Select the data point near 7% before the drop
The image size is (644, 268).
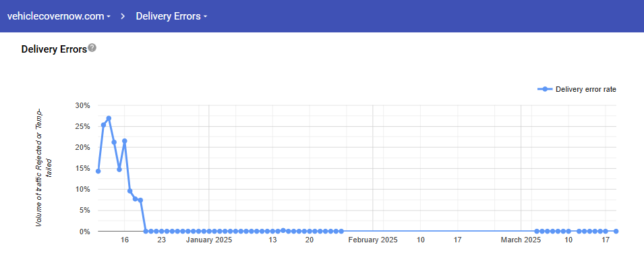pyautogui.click(x=140, y=200)
